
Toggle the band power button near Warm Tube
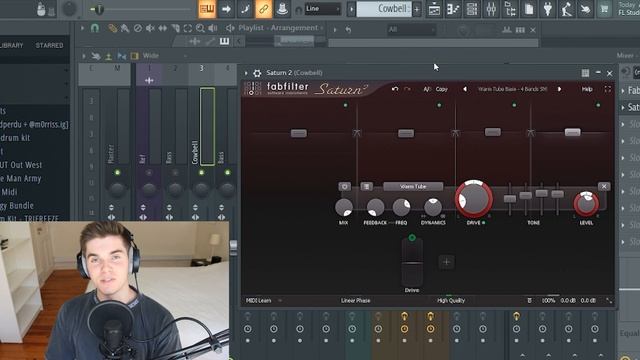(x=344, y=186)
